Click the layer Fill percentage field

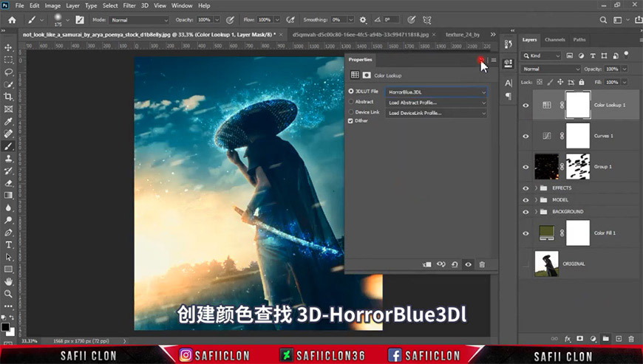tap(611, 82)
